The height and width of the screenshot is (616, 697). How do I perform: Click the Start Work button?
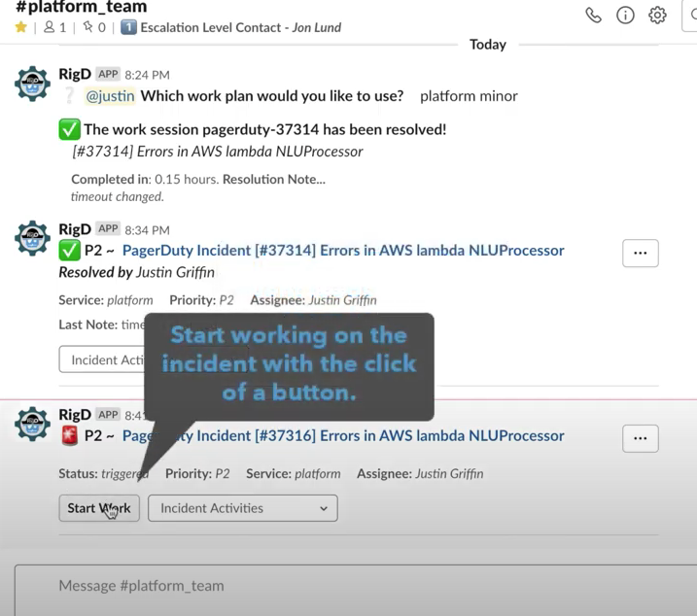pos(99,508)
